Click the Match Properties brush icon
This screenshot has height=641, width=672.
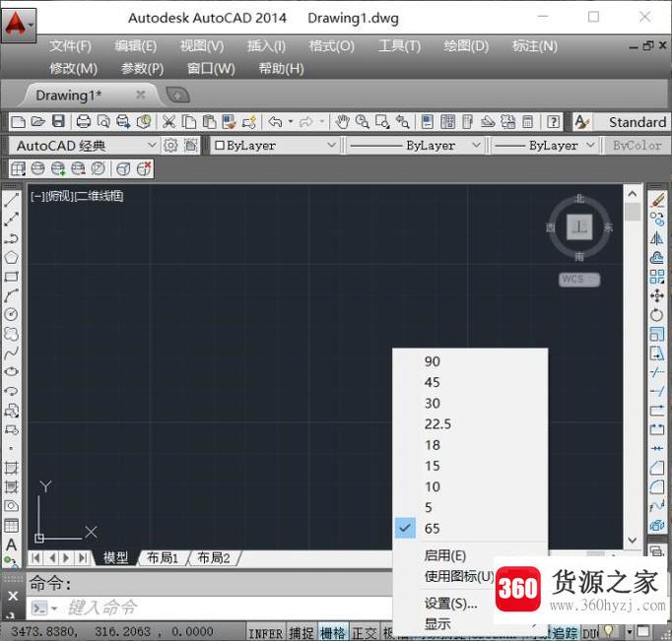pyautogui.click(x=229, y=122)
